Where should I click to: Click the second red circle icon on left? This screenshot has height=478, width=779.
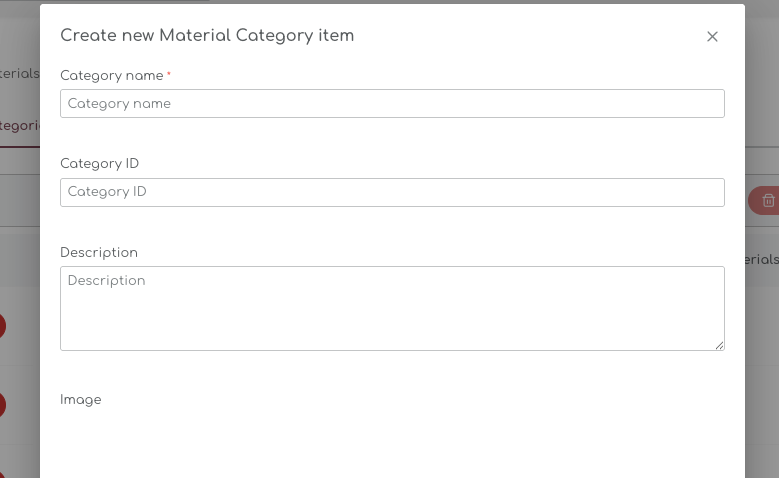(3, 405)
